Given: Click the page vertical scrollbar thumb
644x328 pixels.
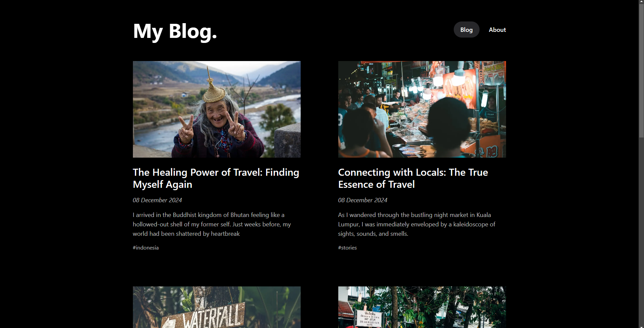Looking at the screenshot, I should click(x=641, y=71).
